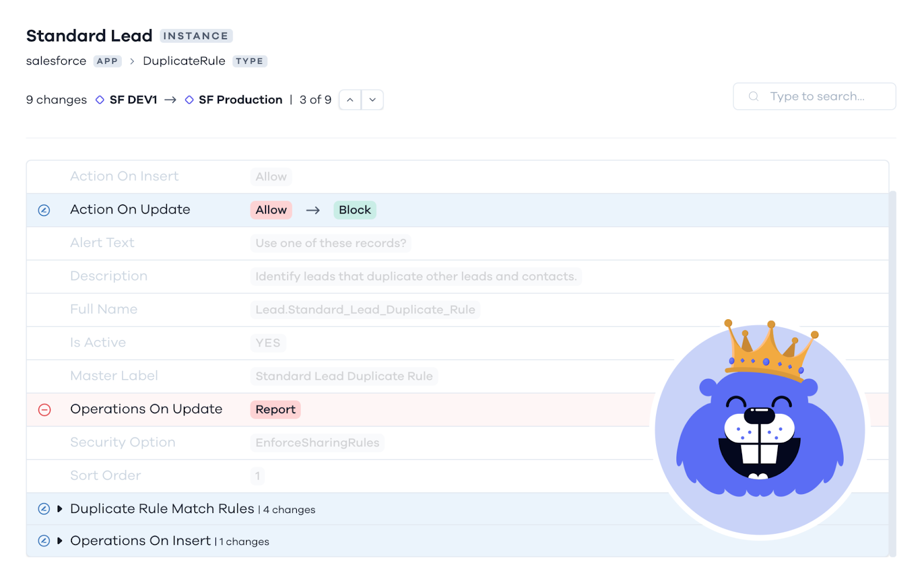The width and height of the screenshot is (924, 583).
Task: Click the removed icon beside Operations On Update
Action: coord(44,410)
